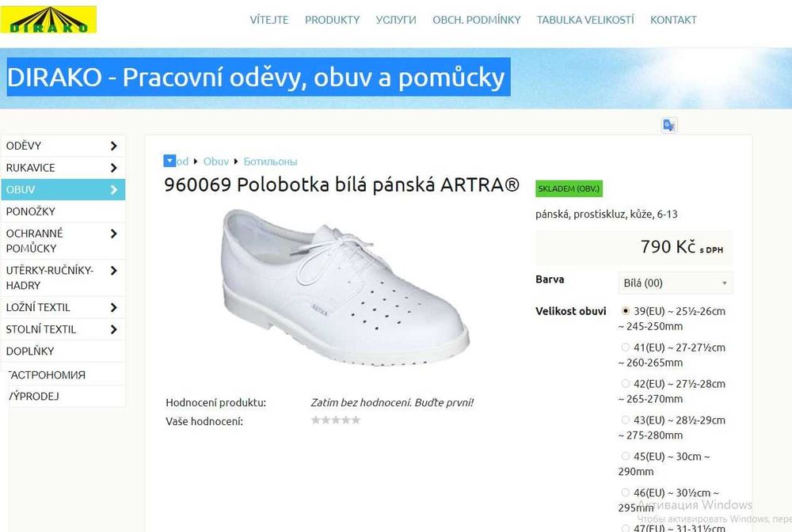The image size is (792, 532).
Task: Click the DIRAKO logo in the header
Action: click(x=48, y=20)
